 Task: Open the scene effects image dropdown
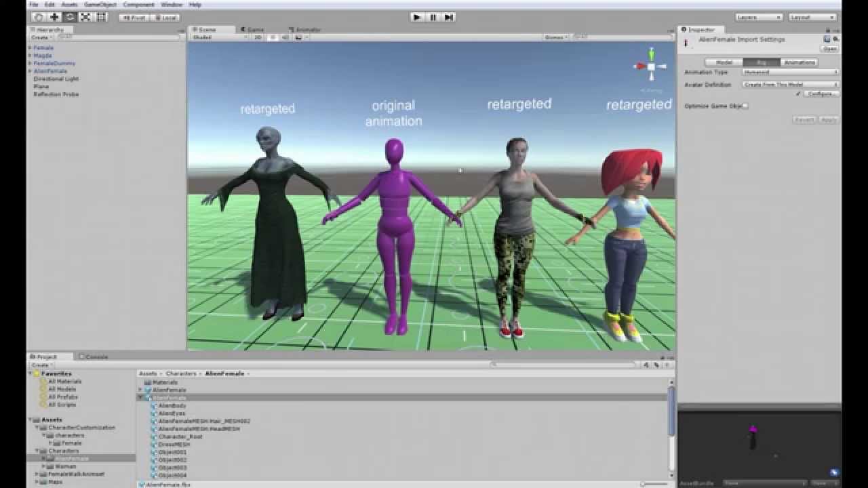302,37
